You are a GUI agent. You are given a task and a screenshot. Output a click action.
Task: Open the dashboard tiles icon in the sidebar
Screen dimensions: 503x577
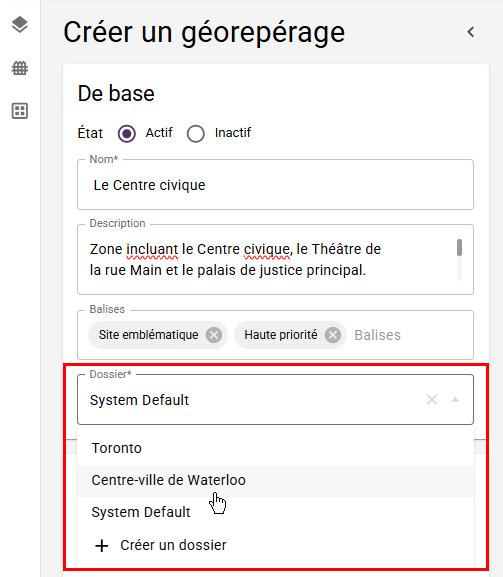coord(20,111)
